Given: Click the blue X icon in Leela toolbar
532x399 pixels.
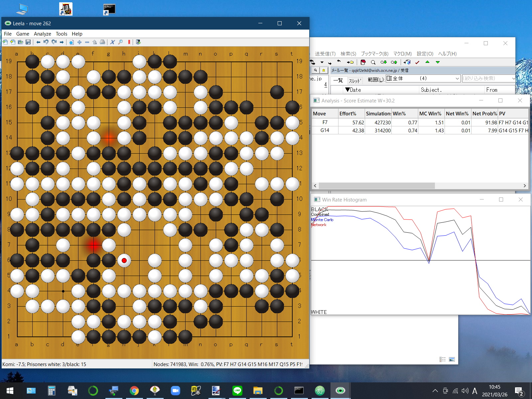Looking at the screenshot, I should click(x=112, y=42).
